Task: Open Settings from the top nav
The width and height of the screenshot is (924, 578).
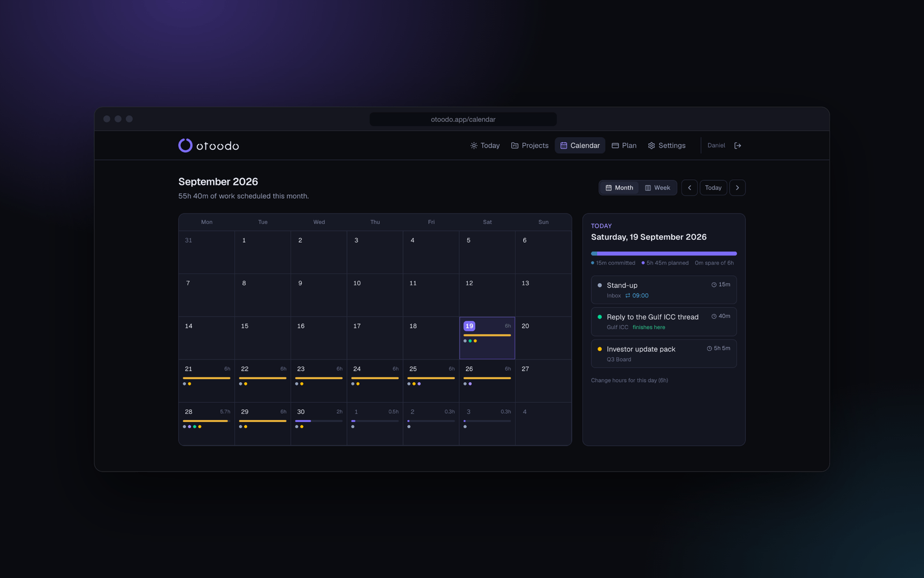Action: [666, 146]
